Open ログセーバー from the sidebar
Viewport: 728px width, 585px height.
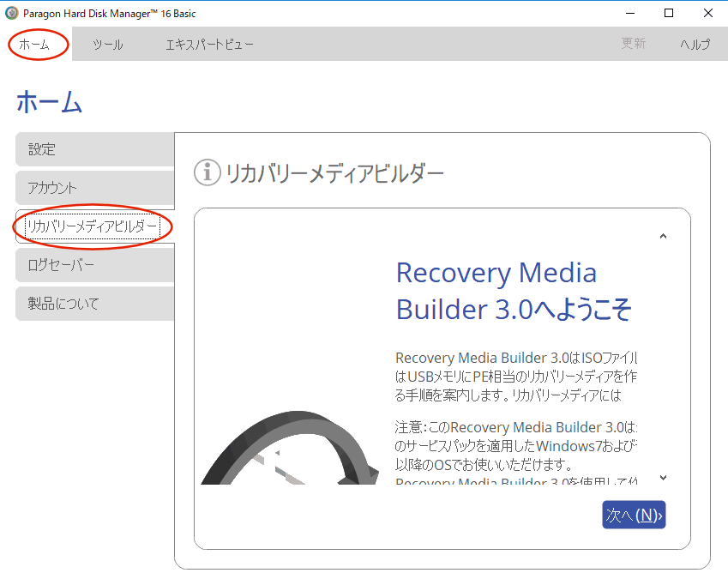click(94, 265)
